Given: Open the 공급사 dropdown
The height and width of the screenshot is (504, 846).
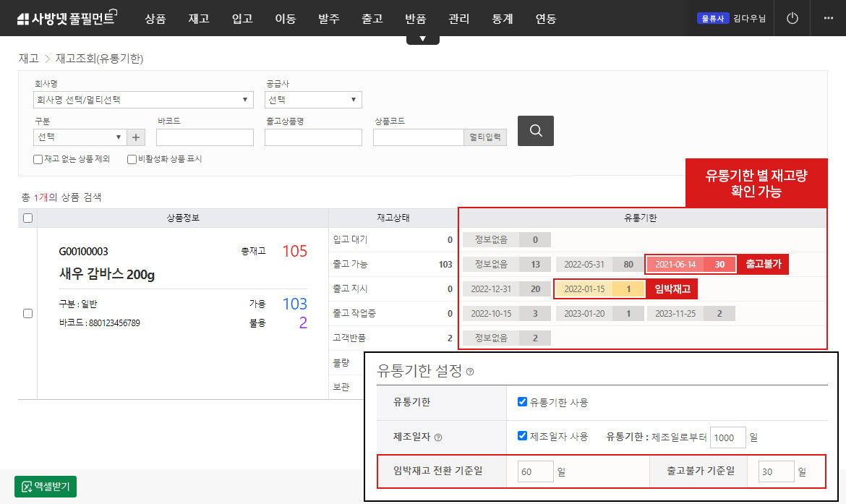Looking at the screenshot, I should pyautogui.click(x=313, y=100).
